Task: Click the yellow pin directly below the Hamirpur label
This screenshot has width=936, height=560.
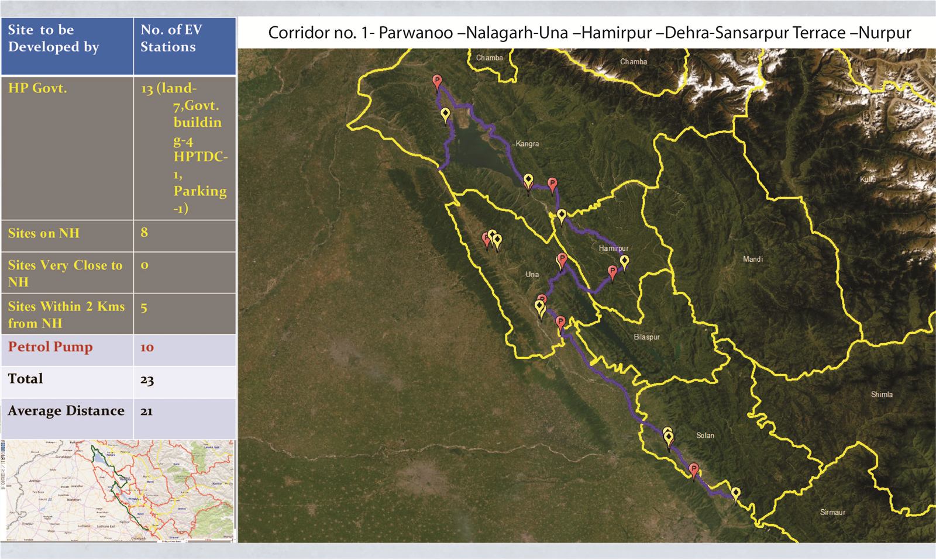Action: [x=624, y=262]
